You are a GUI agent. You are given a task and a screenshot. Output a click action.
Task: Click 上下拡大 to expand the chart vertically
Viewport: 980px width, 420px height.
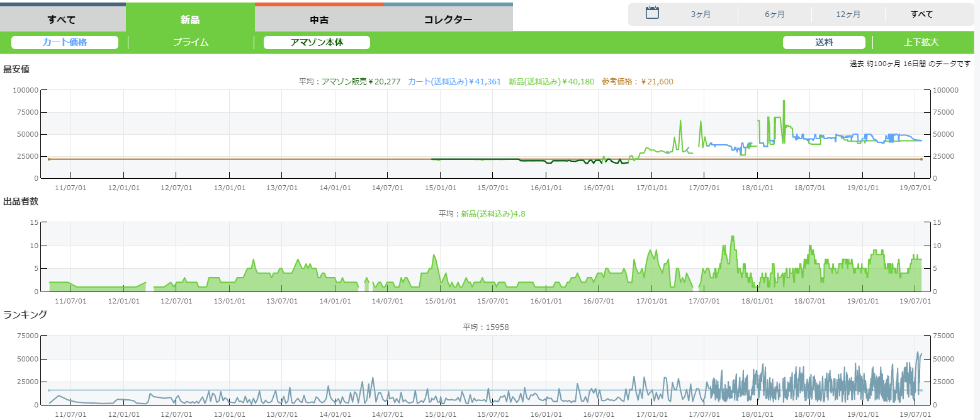point(921,42)
